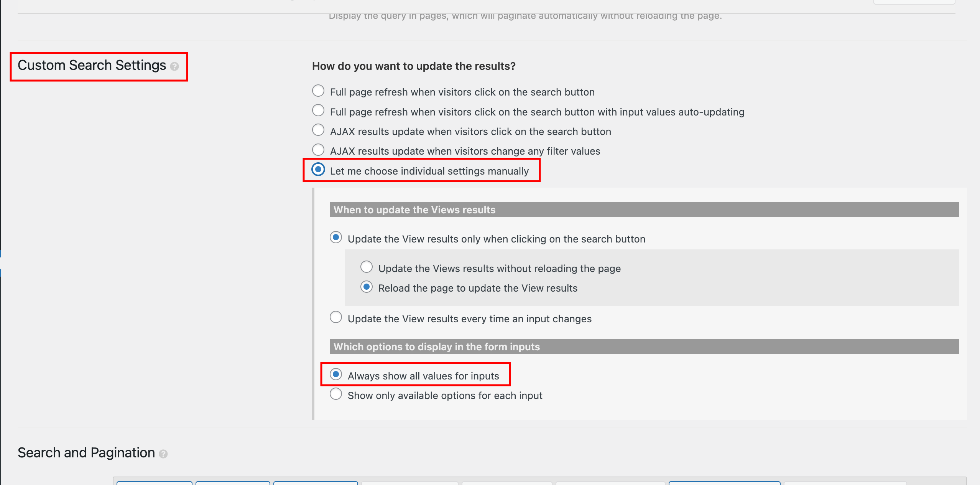Open help icon beside Search and Pagination

163,454
